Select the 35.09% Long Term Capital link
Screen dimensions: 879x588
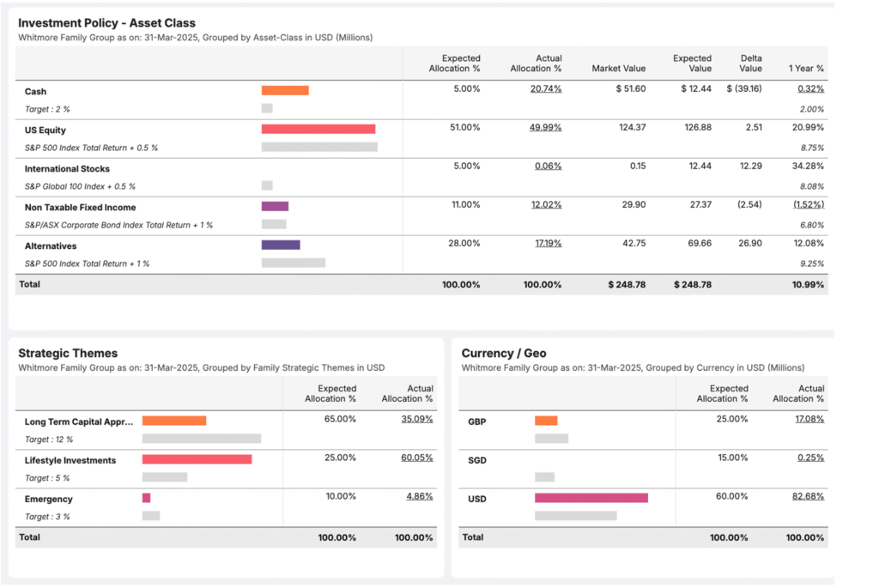(x=418, y=420)
